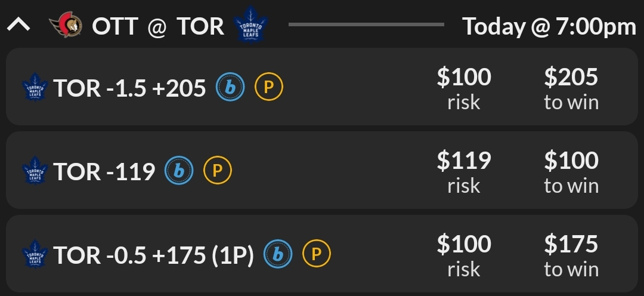
Task: Click the Today @ 7:00pm game time
Action: tap(549, 26)
